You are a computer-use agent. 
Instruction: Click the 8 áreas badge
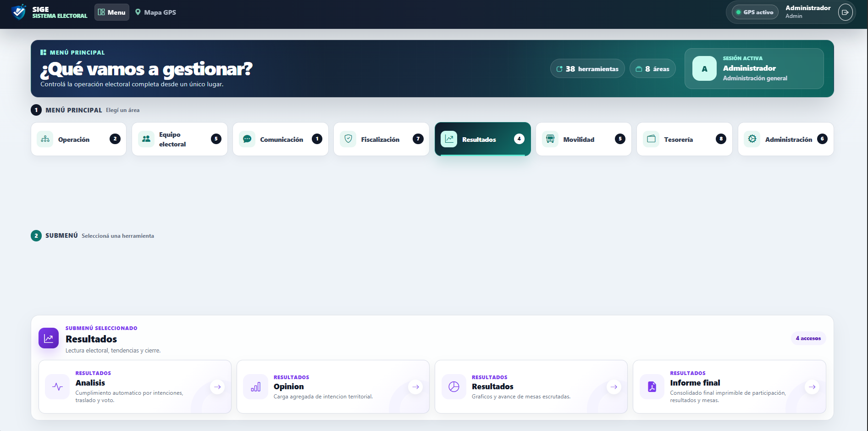652,69
